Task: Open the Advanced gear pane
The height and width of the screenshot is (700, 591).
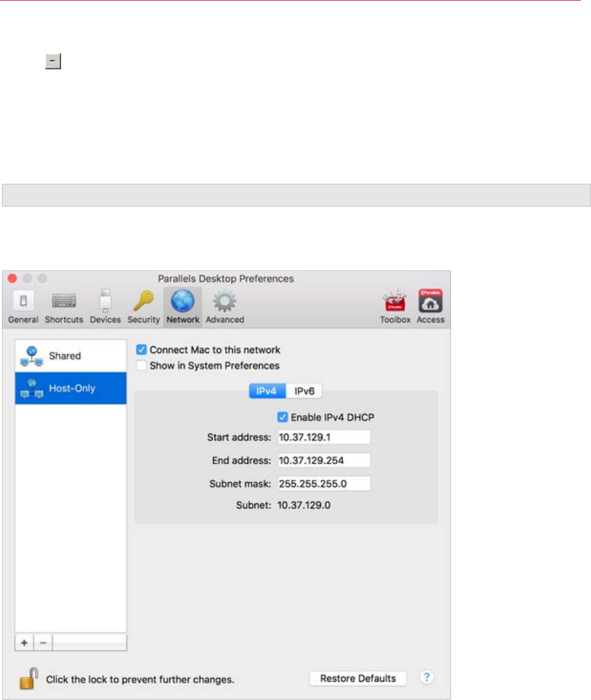Action: [225, 307]
